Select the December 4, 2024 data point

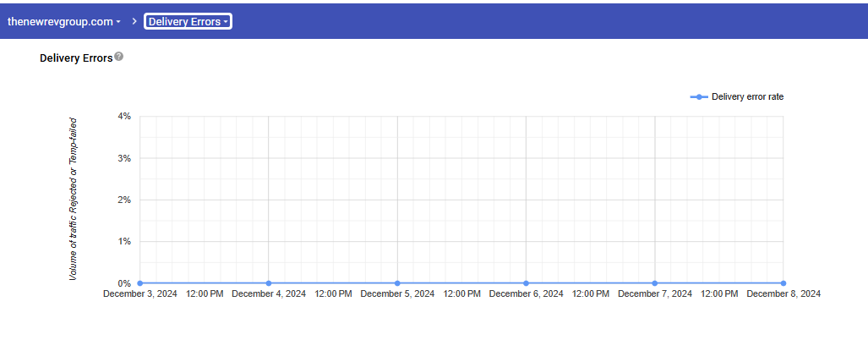click(x=269, y=283)
